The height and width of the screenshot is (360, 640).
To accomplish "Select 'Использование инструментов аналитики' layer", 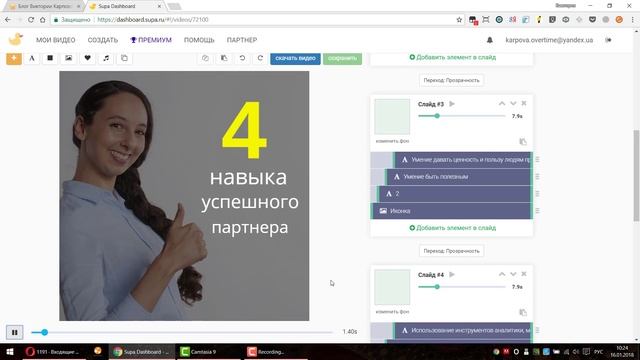I will (463, 330).
